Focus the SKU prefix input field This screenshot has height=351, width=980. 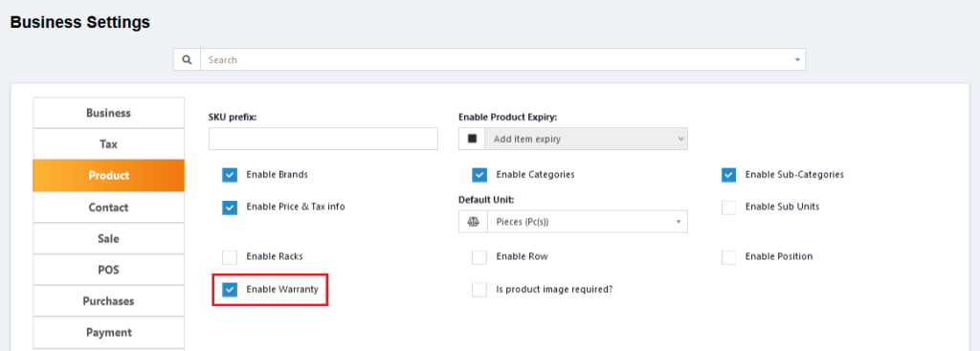[x=323, y=139]
